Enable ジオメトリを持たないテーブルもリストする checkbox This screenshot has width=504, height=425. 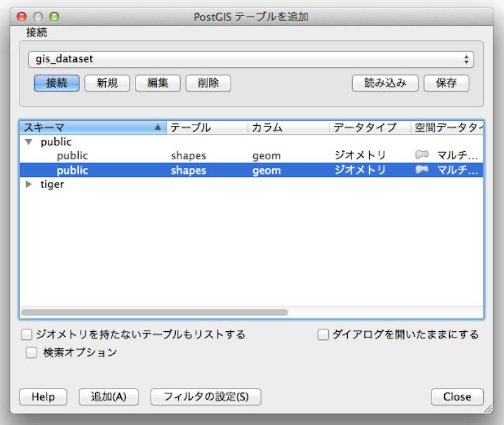tap(26, 334)
